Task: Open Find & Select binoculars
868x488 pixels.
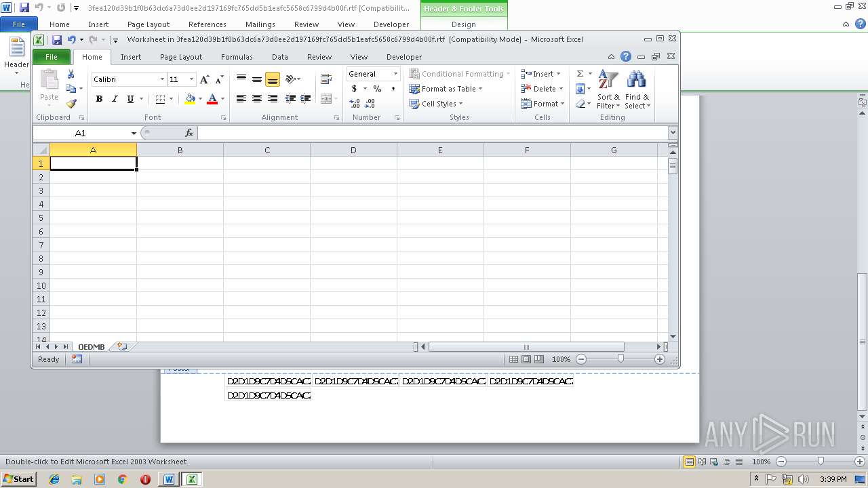Action: 637,89
